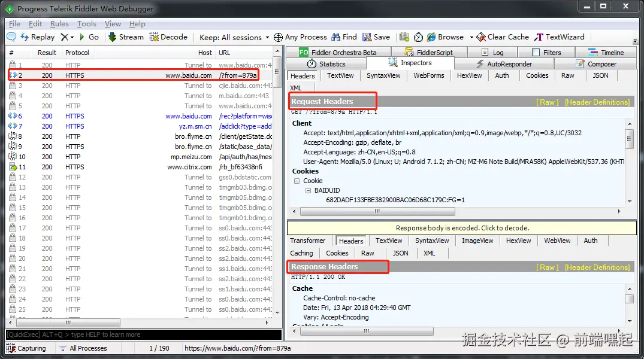
Task: Open the Filters tab
Action: click(x=546, y=52)
